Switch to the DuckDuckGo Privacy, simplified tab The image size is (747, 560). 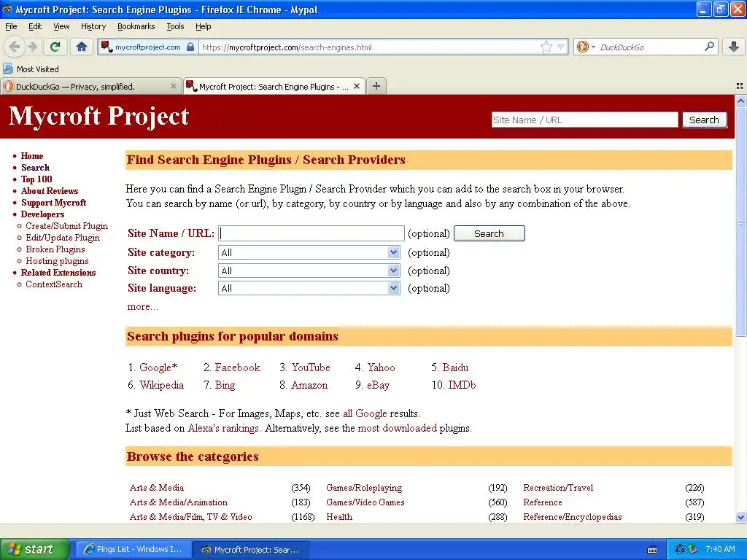click(x=90, y=86)
